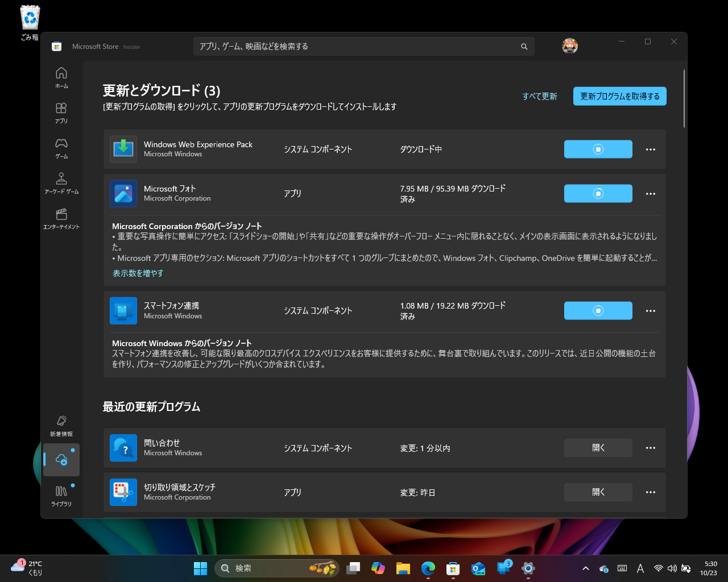Open more options for スマートフォン連携
This screenshot has width=728, height=582.
650,310
